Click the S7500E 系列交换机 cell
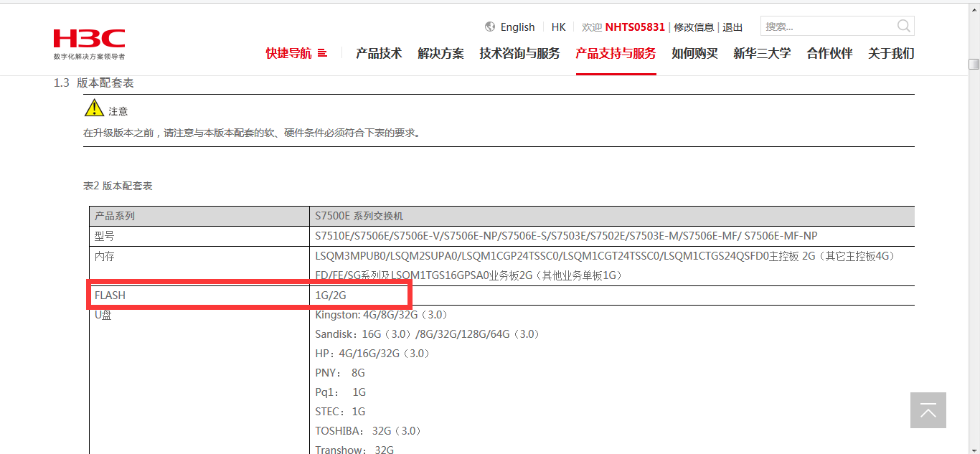The height and width of the screenshot is (454, 980). pyautogui.click(x=612, y=216)
